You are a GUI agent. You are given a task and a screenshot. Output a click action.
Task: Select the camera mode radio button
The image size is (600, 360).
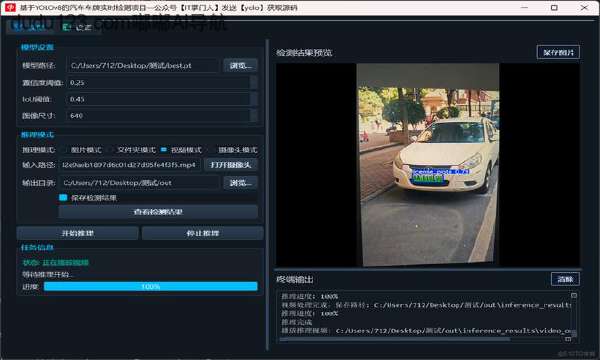pos(210,150)
